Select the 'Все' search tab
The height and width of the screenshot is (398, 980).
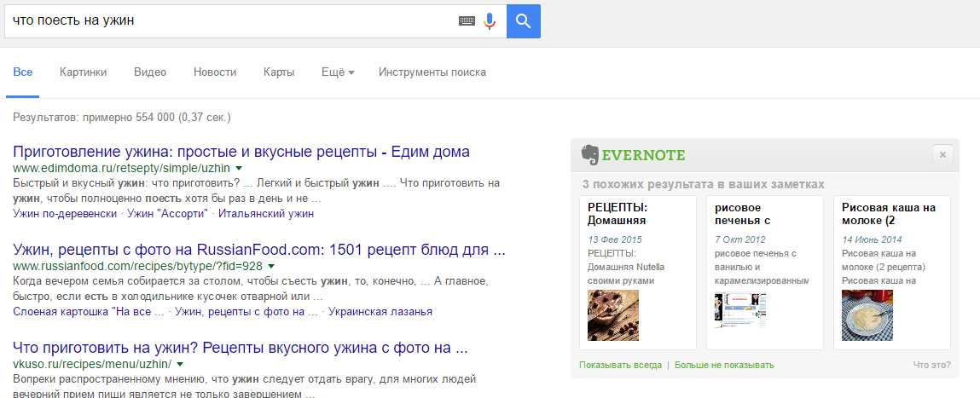coord(22,72)
